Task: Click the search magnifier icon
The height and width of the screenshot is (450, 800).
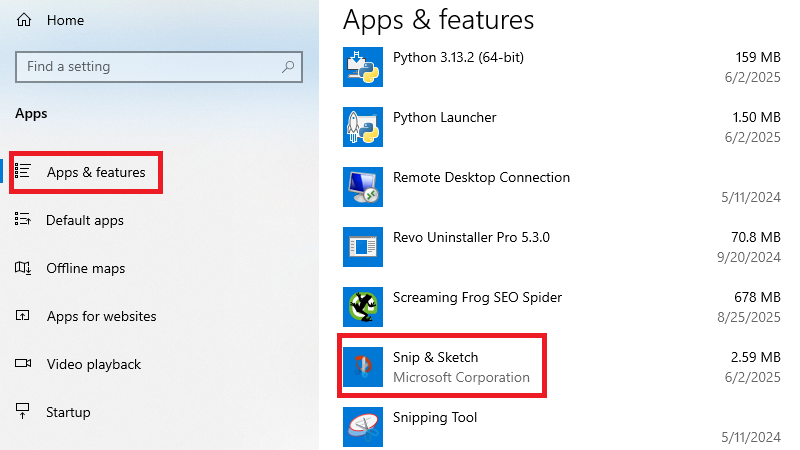Action: pos(288,67)
